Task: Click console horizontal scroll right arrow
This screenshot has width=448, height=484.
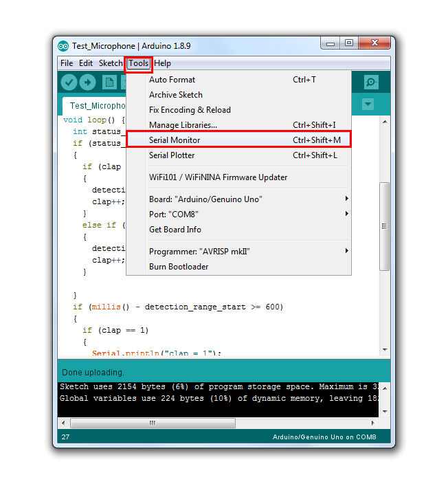Action: (x=372, y=423)
